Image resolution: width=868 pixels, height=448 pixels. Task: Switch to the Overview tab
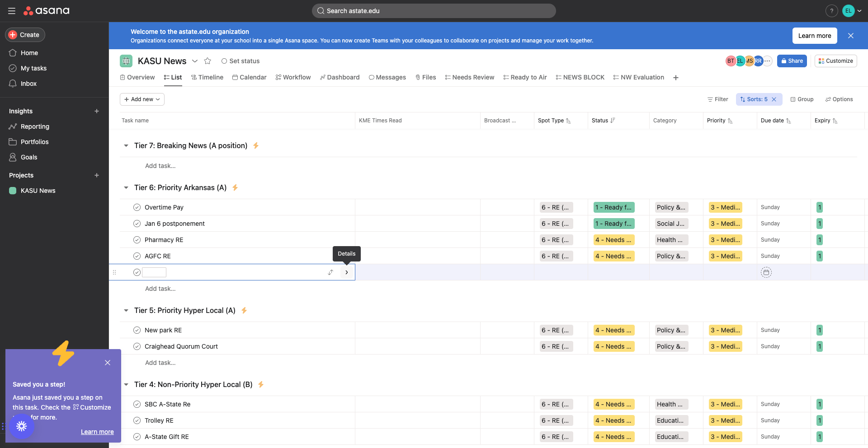click(x=137, y=77)
